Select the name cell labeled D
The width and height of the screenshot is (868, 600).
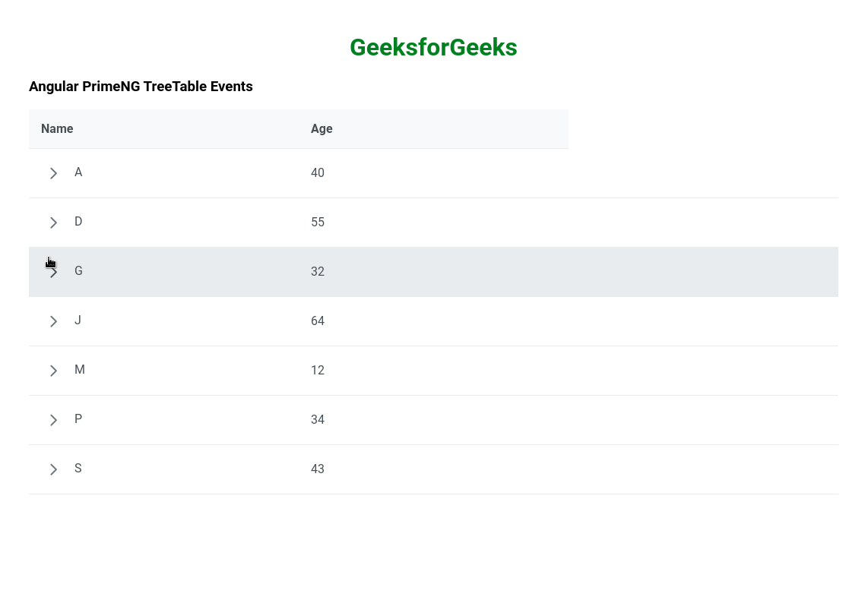point(78,222)
